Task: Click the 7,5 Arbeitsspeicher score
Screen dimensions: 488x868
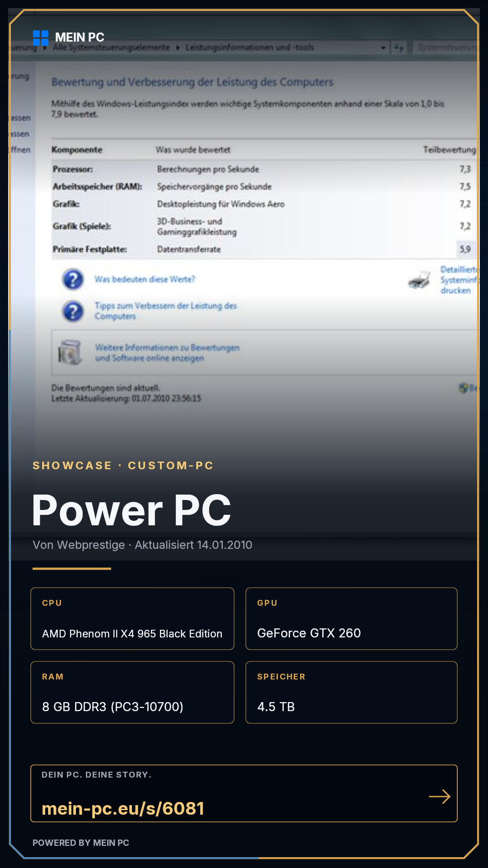Action: click(x=465, y=186)
